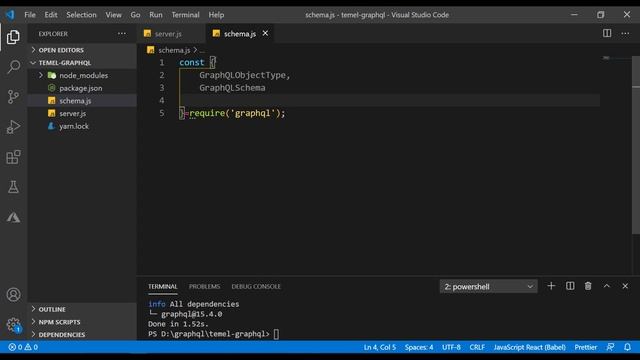
Task: Close the terminal panel
Action: tap(625, 286)
